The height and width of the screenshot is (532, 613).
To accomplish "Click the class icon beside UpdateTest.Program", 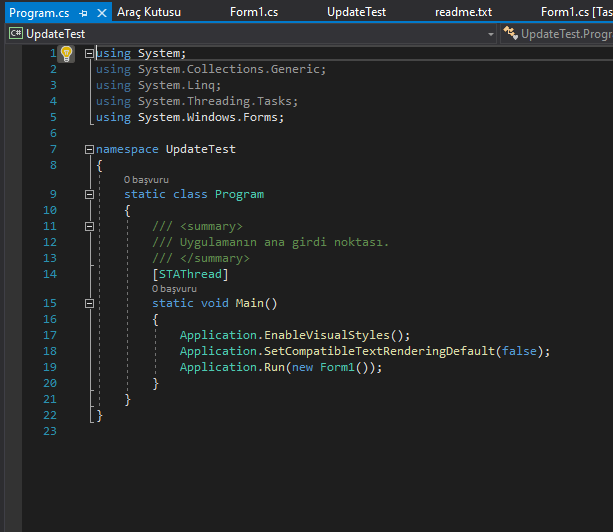I will coord(511,33).
